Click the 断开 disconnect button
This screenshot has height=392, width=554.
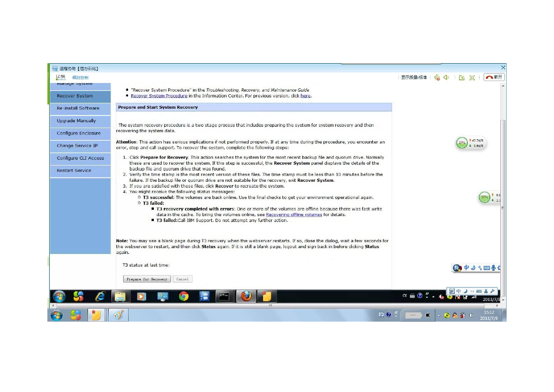494,77
